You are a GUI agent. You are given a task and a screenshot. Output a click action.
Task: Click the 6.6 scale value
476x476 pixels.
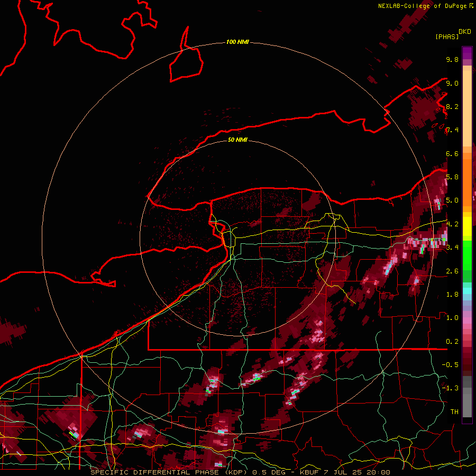pyautogui.click(x=452, y=153)
